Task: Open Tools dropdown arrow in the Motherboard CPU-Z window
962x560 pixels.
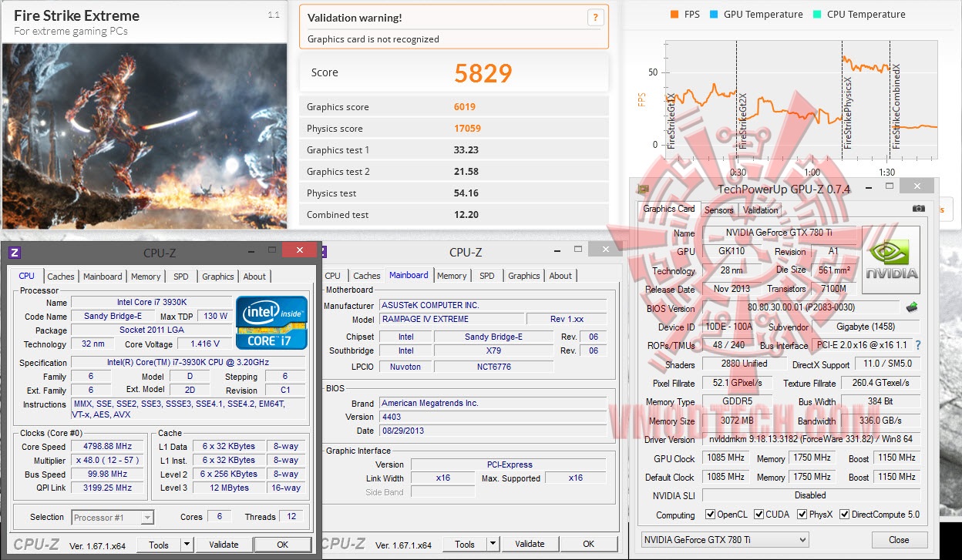Action: pos(493,544)
